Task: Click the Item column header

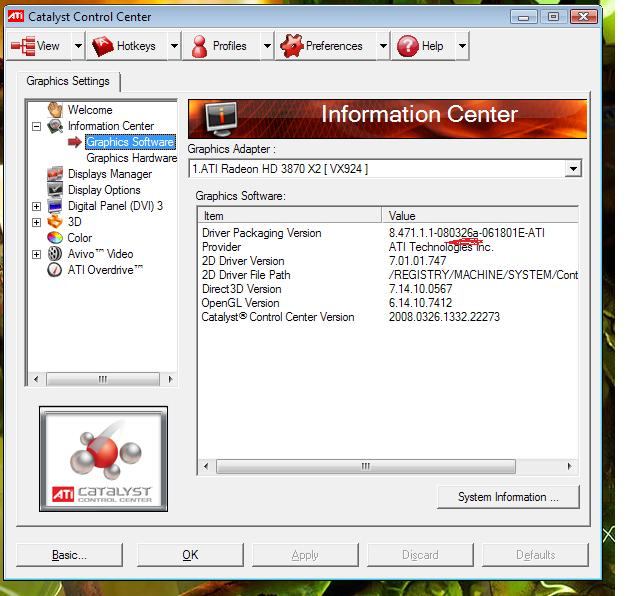Action: coord(290,216)
